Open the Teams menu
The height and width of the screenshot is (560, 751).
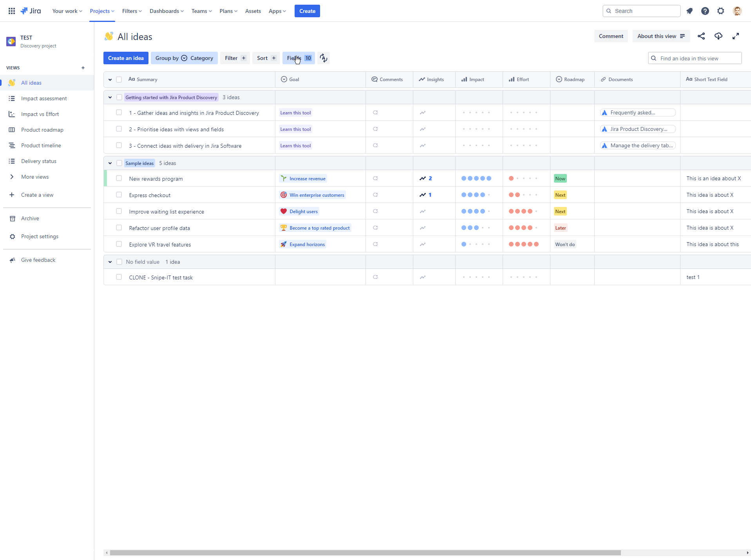click(201, 11)
